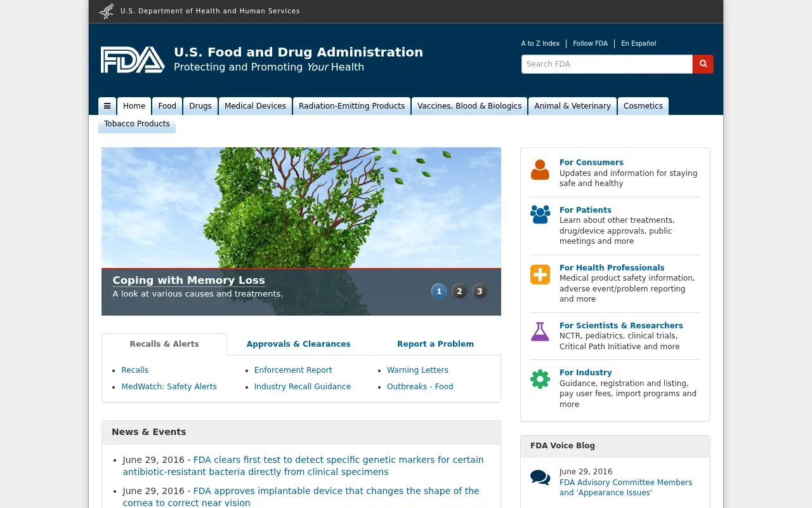The height and width of the screenshot is (508, 812).
Task: Open the Enforcement Report link
Action: [293, 370]
